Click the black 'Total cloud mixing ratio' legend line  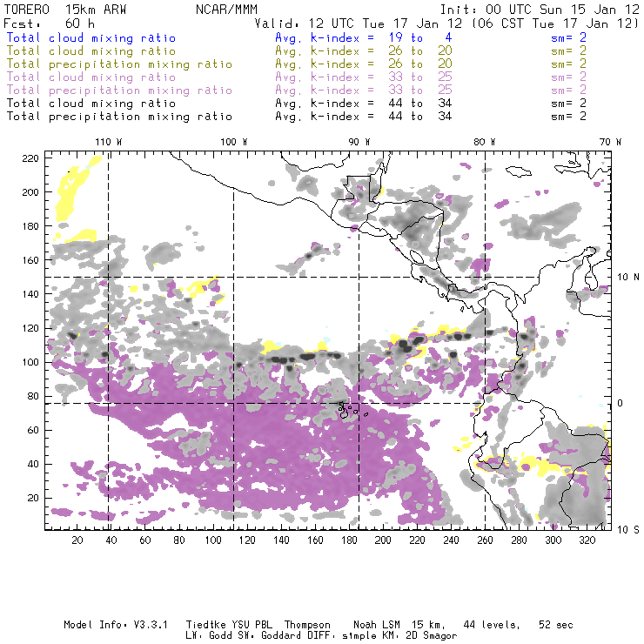pos(91,104)
